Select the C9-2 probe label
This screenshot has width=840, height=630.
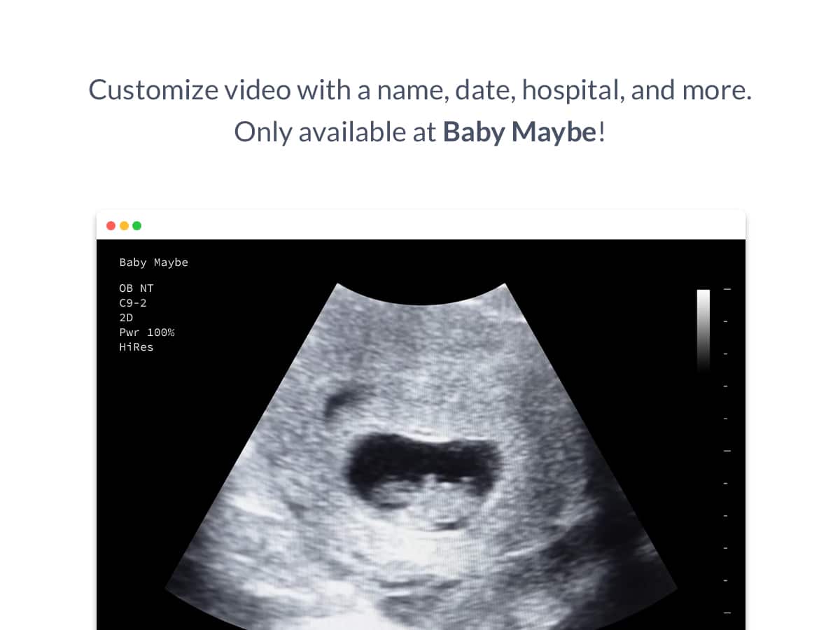(x=133, y=303)
